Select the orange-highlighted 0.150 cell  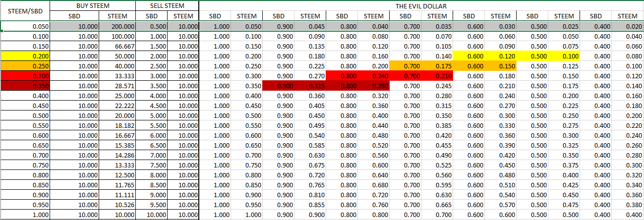[501, 66]
